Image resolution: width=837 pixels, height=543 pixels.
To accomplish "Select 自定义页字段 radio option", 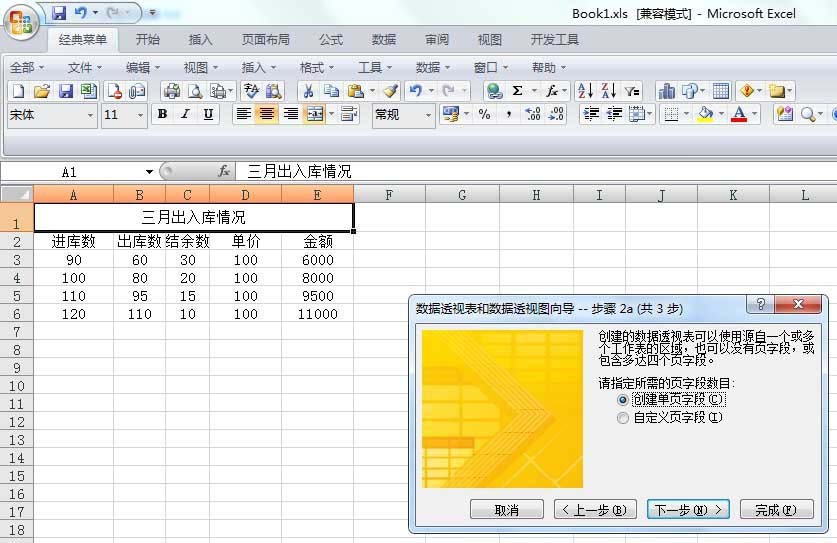I will click(x=622, y=418).
